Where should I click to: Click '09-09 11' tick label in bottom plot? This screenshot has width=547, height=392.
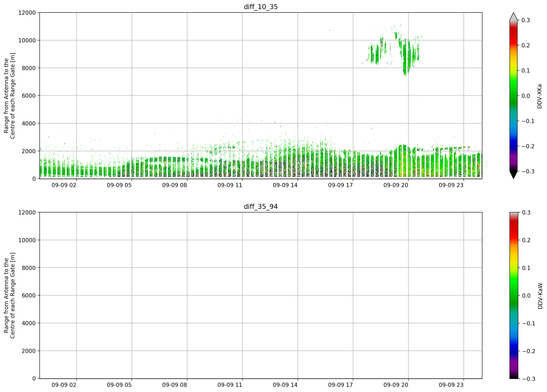230,385
